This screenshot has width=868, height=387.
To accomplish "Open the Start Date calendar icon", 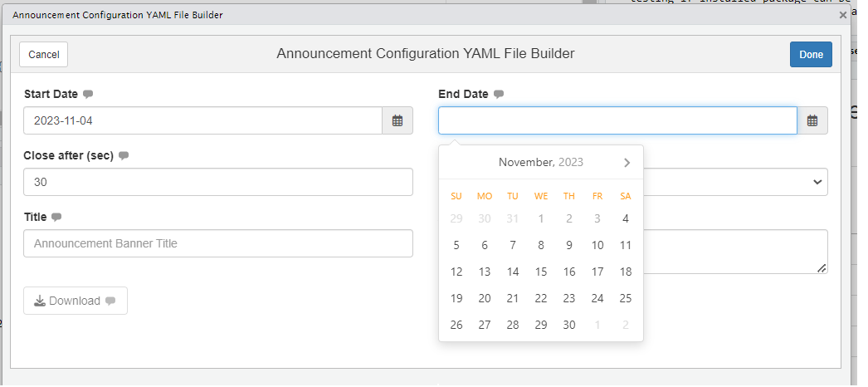I will pos(397,120).
